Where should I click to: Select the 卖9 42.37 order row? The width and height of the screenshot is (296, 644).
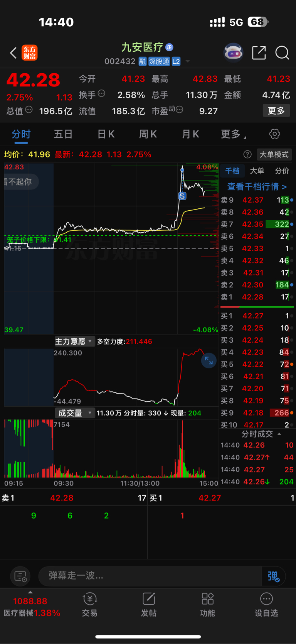[x=257, y=200]
